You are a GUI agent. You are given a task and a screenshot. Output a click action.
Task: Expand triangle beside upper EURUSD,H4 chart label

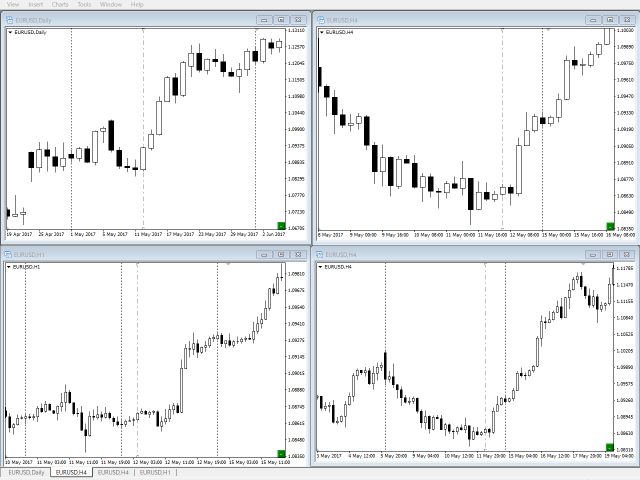(322, 32)
